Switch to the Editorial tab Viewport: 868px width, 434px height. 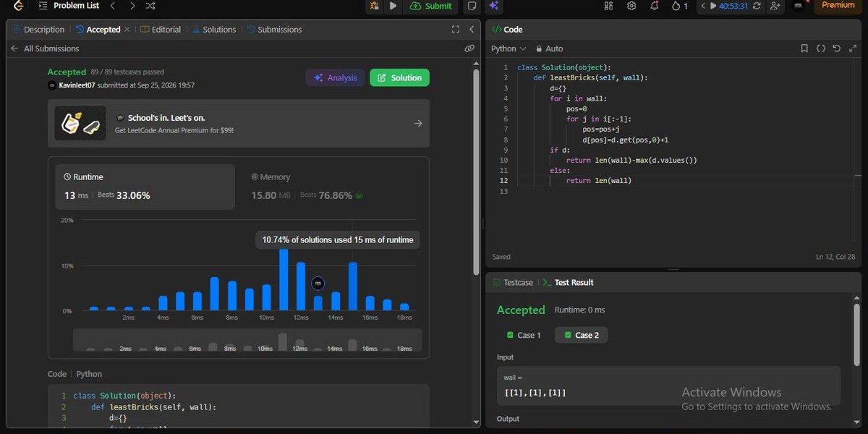point(161,30)
